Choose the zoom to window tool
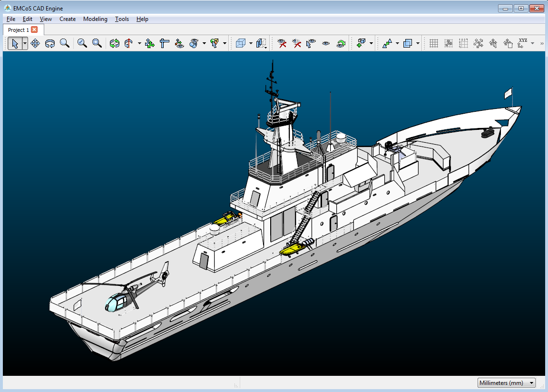This screenshot has height=392, width=548. (x=97, y=44)
